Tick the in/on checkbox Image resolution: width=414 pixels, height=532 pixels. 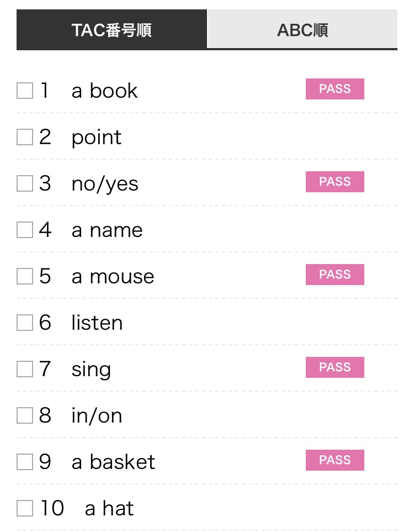pos(25,415)
